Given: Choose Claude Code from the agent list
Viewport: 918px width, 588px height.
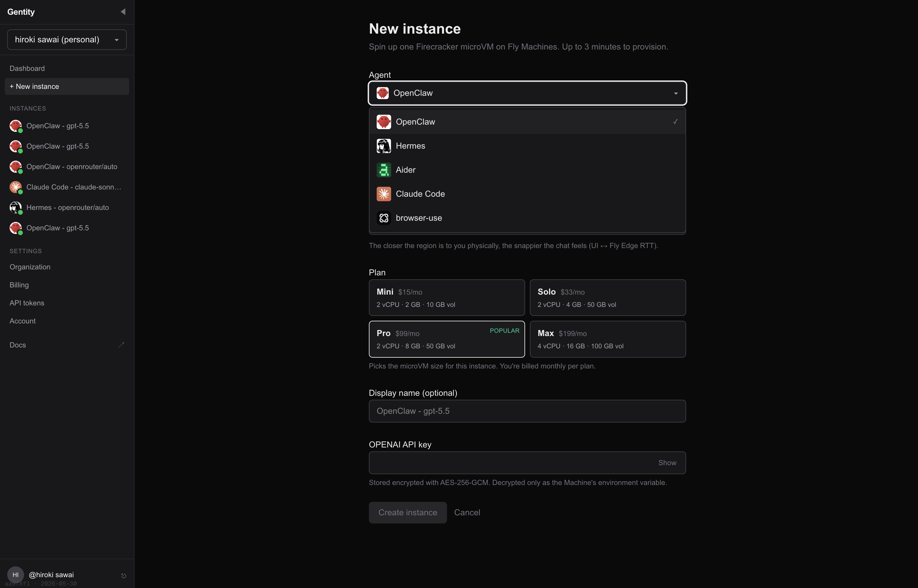Looking at the screenshot, I should [x=527, y=194].
